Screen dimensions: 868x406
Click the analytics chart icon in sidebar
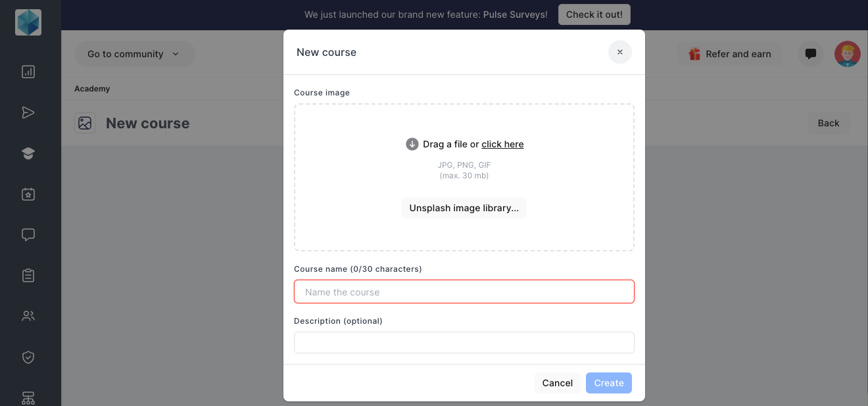28,72
